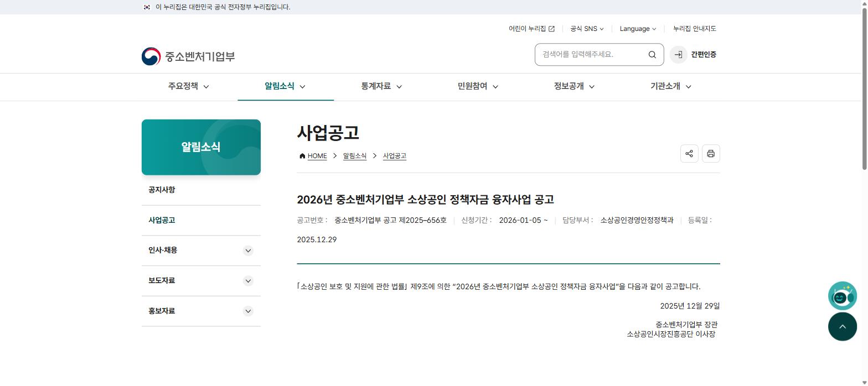
Task: Click the official e-government banner text
Action: pos(223,7)
